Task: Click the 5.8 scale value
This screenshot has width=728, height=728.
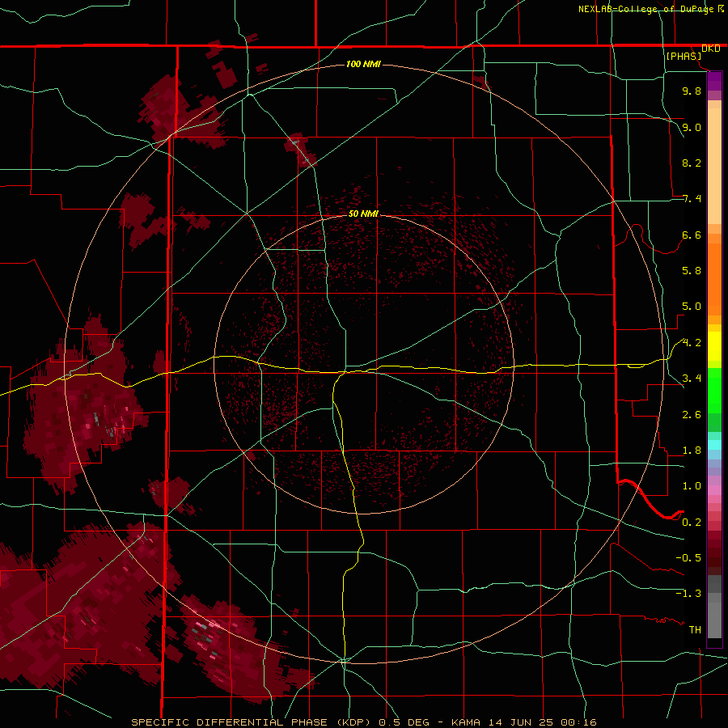Action: tap(692, 271)
